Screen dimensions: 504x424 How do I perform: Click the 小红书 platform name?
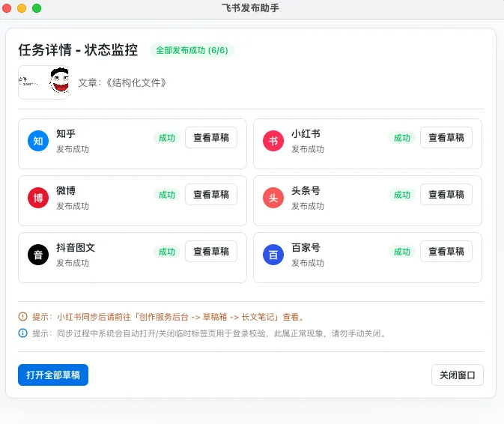[306, 133]
